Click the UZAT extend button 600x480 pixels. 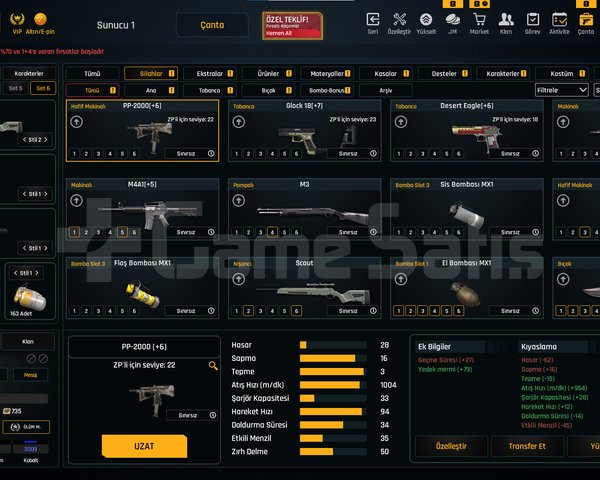pos(144,446)
